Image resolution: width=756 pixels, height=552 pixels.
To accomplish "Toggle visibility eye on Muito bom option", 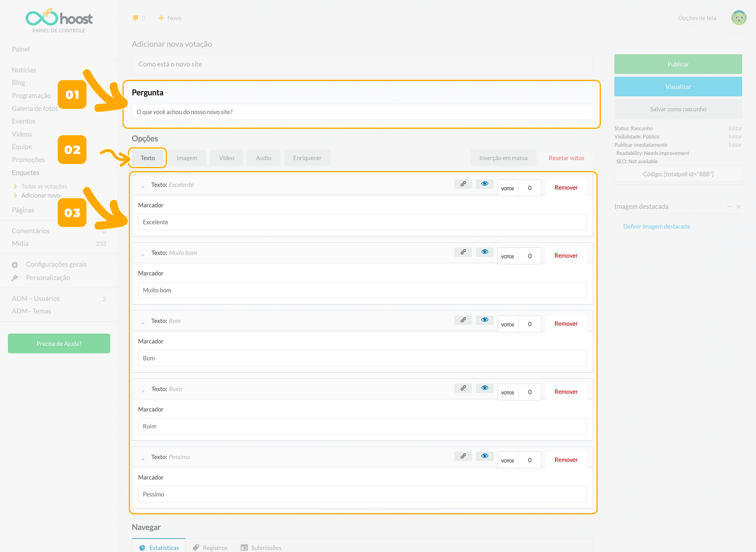I will (485, 252).
